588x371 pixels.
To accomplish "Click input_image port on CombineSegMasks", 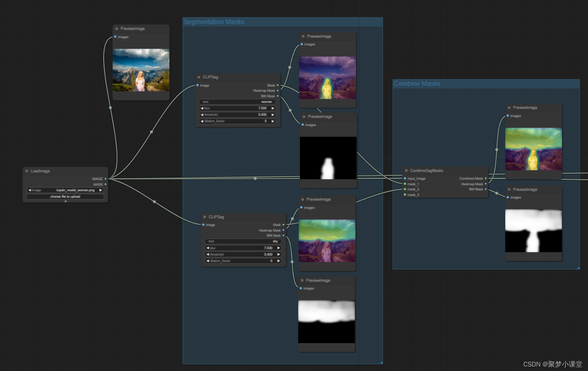I will pyautogui.click(x=405, y=178).
